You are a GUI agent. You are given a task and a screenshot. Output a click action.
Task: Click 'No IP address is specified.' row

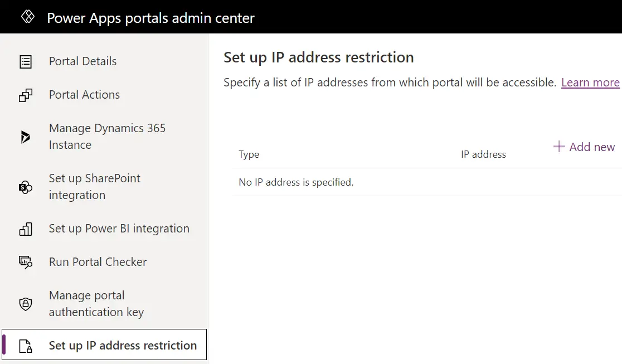[x=427, y=182]
